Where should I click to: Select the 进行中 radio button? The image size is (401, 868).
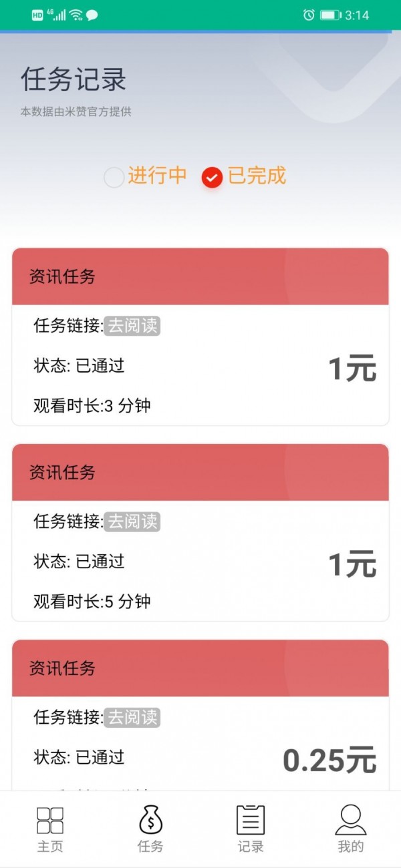tap(114, 178)
